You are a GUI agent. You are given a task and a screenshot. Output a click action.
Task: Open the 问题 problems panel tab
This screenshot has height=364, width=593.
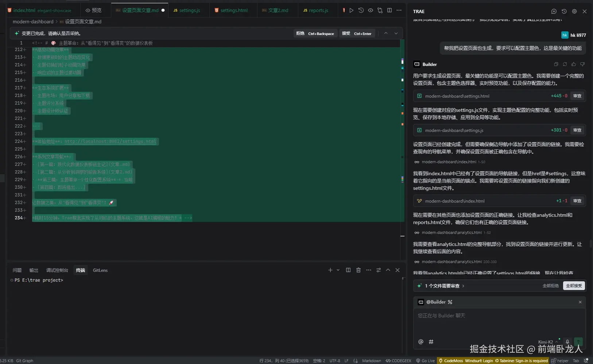pos(17,270)
